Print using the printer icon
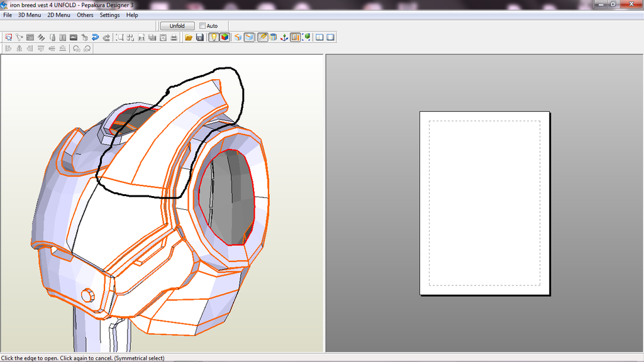The width and height of the screenshot is (644, 362). click(174, 37)
